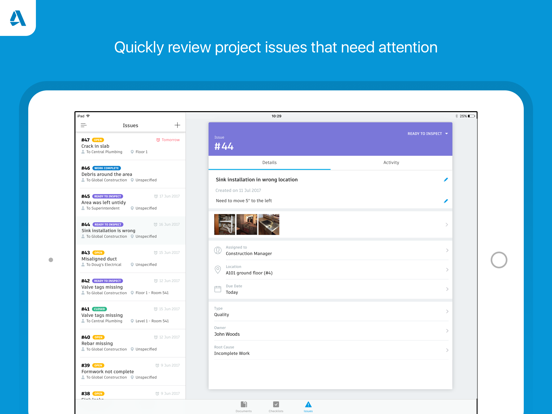Screen dimensions: 552x414
Task: Click the 'A101 ground floor (#4)' location
Action: point(249,273)
